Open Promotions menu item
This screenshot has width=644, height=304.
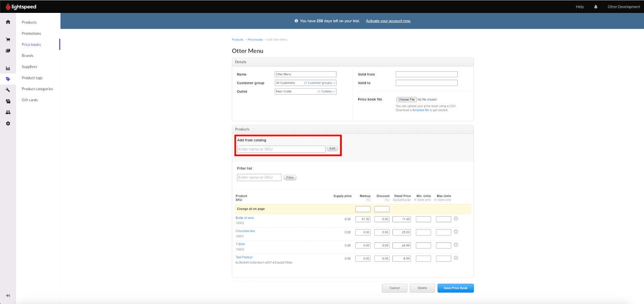click(x=31, y=33)
